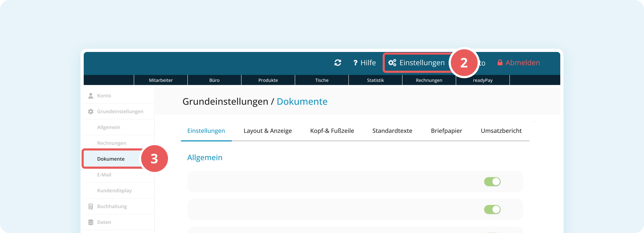Switch to the Einstellungen tab
The width and height of the screenshot is (644, 233).
[x=206, y=131]
